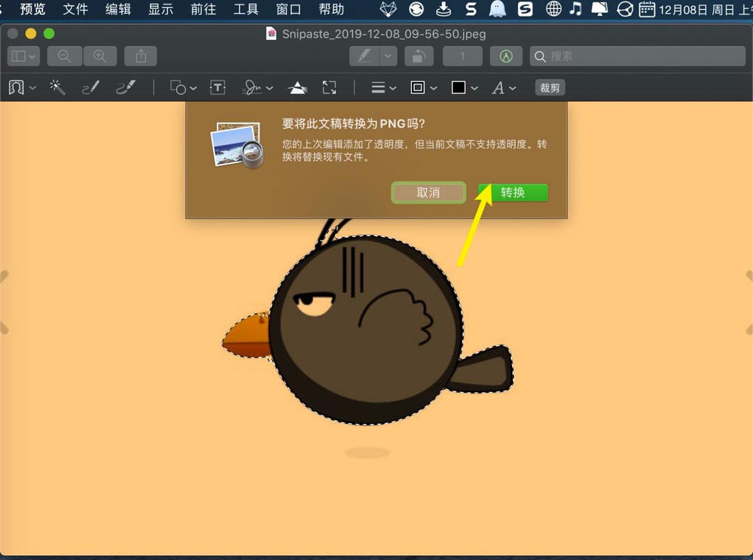Image resolution: width=753 pixels, height=560 pixels.
Task: Click the fox icon in menu bar
Action: [388, 9]
